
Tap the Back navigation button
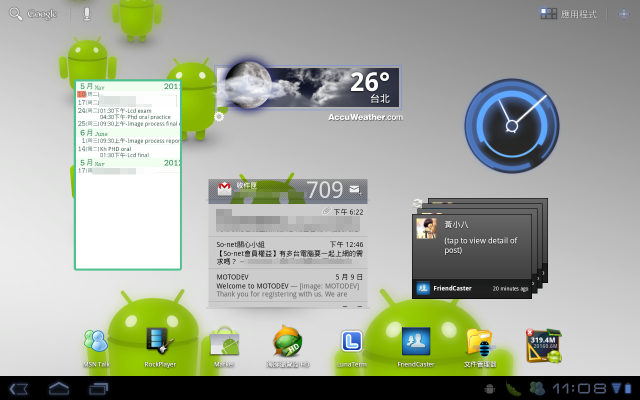click(19, 389)
